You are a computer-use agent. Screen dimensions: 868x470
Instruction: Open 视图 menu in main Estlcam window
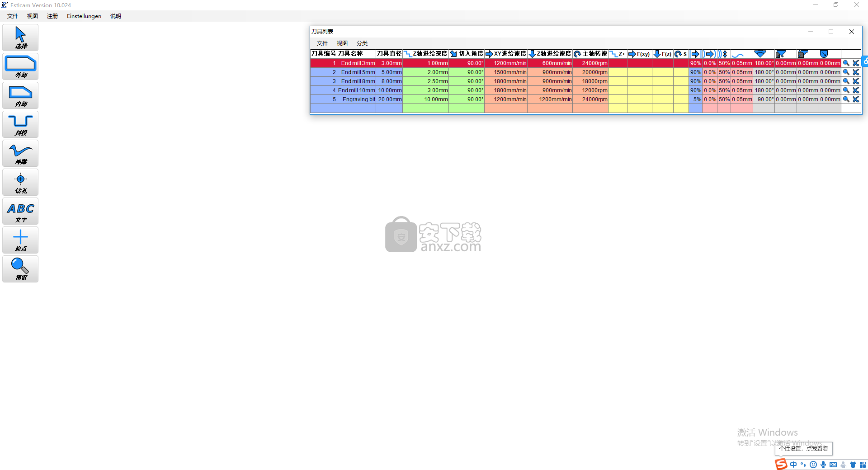33,16
